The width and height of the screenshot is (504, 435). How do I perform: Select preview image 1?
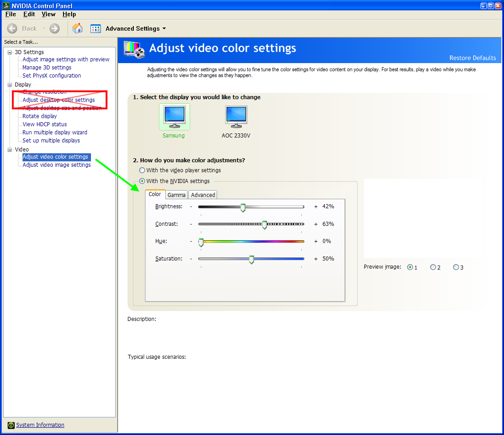[x=410, y=267]
